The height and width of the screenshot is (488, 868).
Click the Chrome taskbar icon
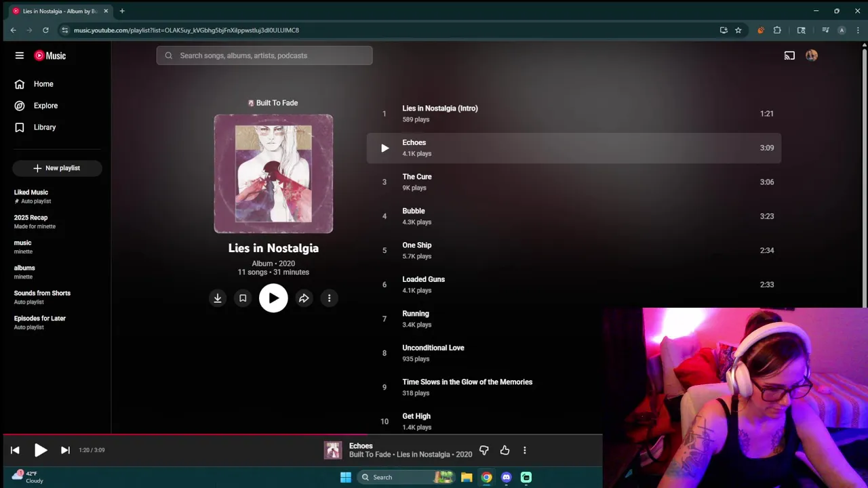[486, 477]
